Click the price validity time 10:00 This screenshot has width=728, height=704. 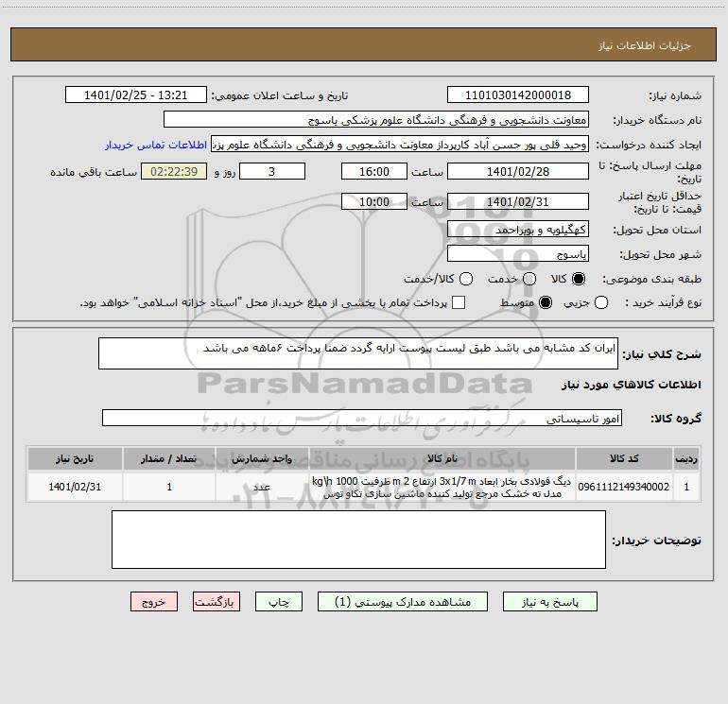click(x=374, y=201)
